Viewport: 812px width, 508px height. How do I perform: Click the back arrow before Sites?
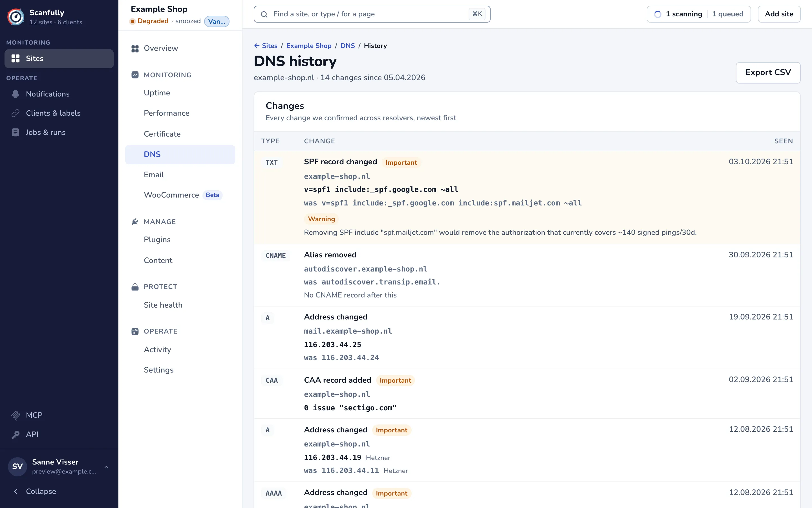257,46
